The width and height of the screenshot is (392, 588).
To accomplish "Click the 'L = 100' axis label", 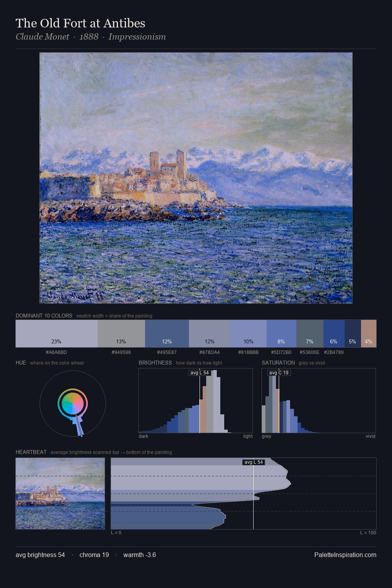I will pyautogui.click(x=368, y=533).
